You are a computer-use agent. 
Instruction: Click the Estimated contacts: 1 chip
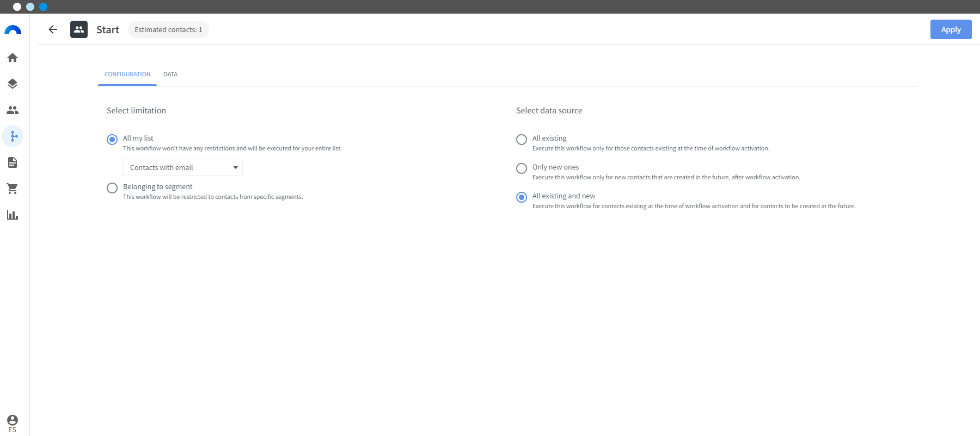click(x=168, y=29)
